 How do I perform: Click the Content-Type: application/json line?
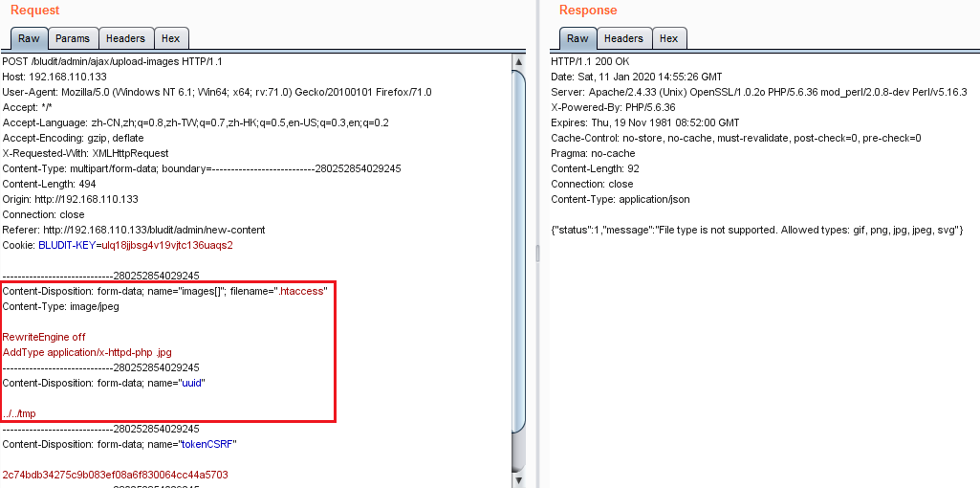click(621, 199)
